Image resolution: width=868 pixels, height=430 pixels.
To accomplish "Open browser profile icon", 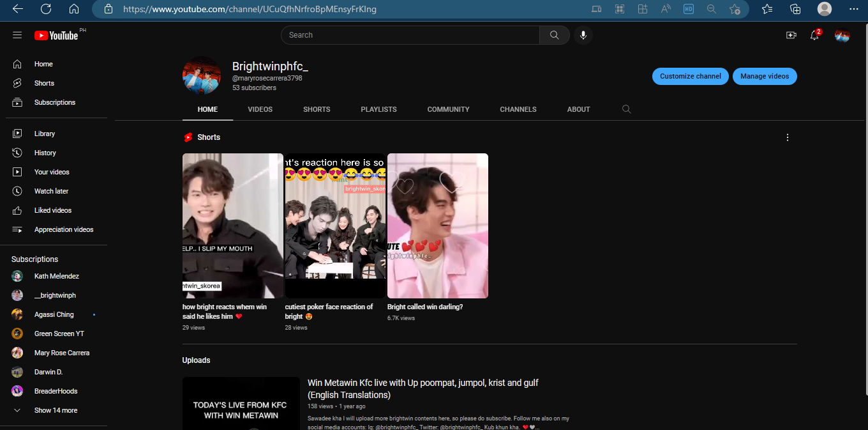I will (x=825, y=9).
